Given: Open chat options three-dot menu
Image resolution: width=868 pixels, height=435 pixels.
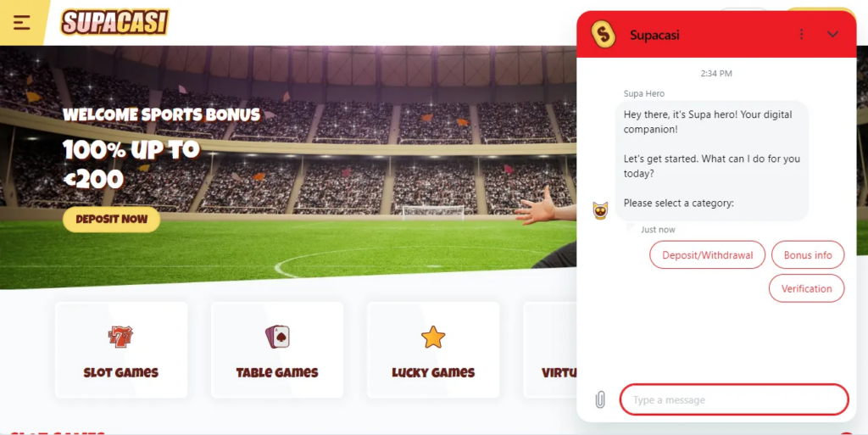Looking at the screenshot, I should coord(801,34).
